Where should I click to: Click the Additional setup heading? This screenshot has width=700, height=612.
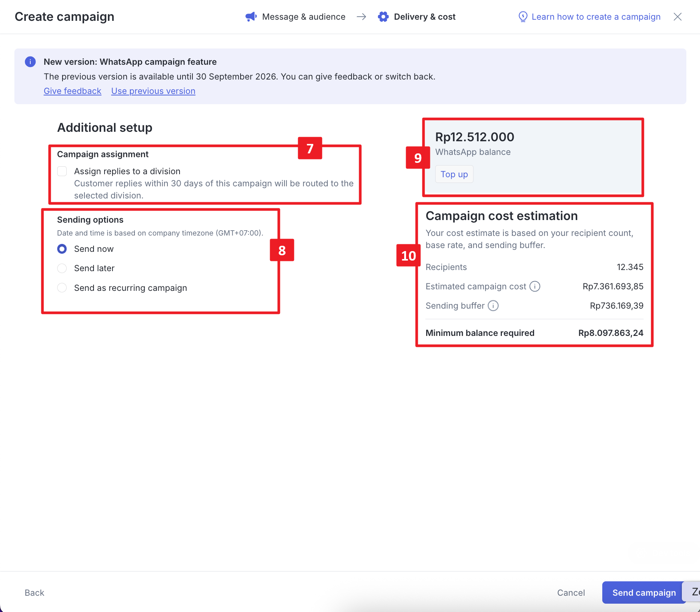(x=105, y=128)
